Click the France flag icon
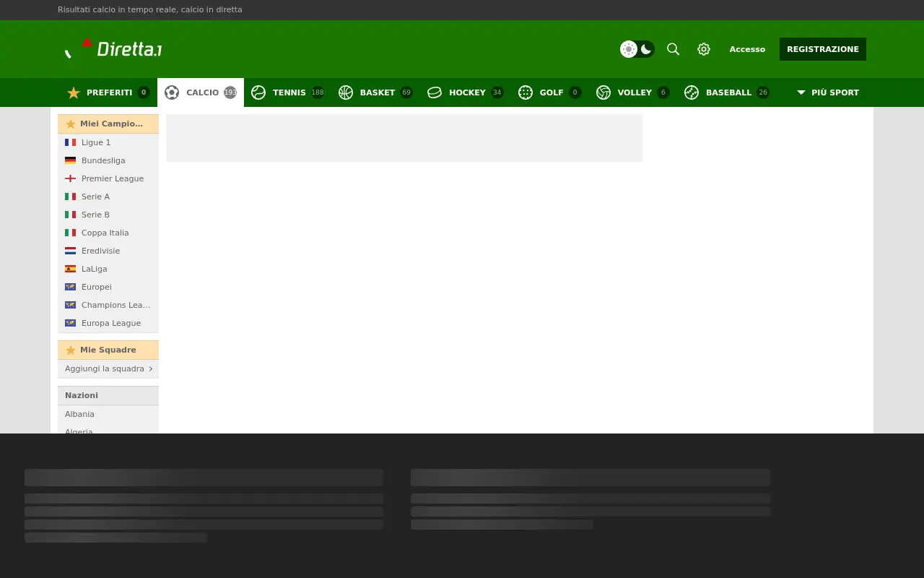Image resolution: width=924 pixels, height=578 pixels. click(70, 142)
